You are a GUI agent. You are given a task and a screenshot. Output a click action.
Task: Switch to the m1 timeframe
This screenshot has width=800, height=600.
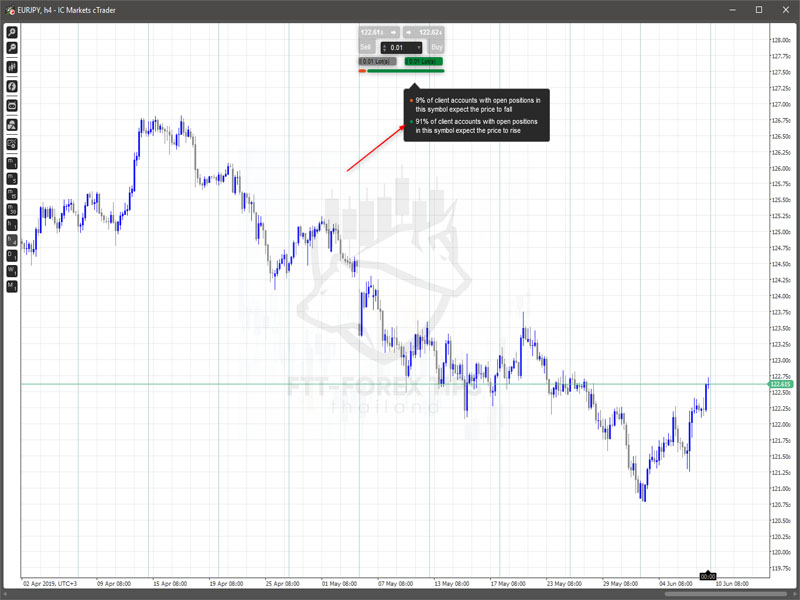(12, 163)
